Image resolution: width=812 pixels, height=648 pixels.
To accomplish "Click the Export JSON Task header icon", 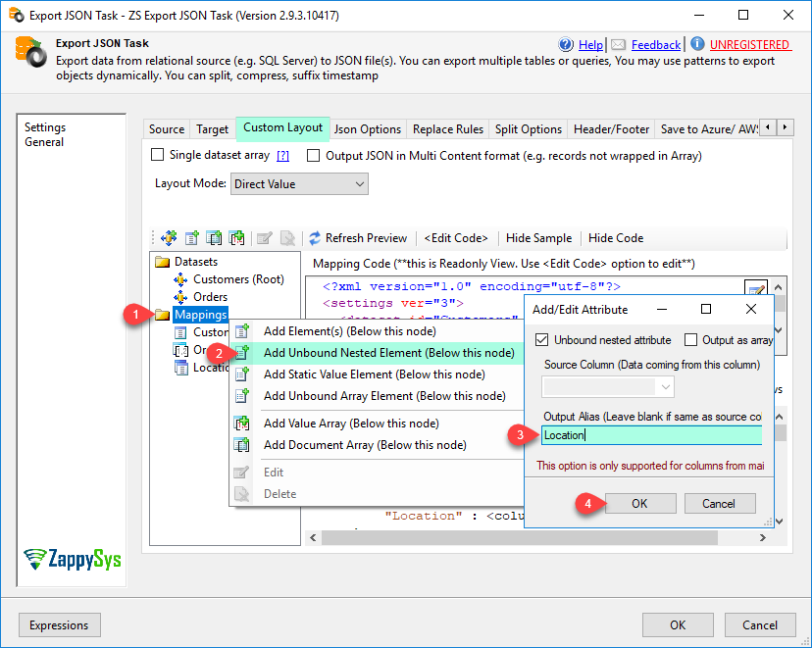I will click(30, 52).
